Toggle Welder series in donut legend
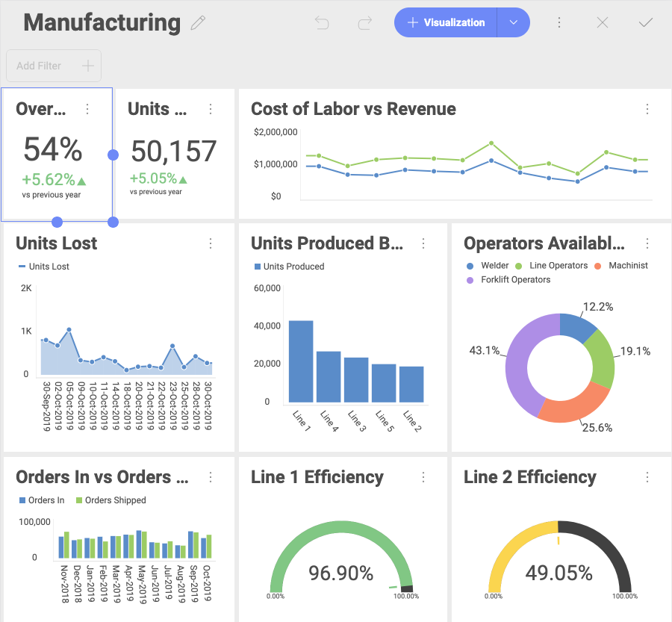This screenshot has height=622, width=672. pos(494,266)
